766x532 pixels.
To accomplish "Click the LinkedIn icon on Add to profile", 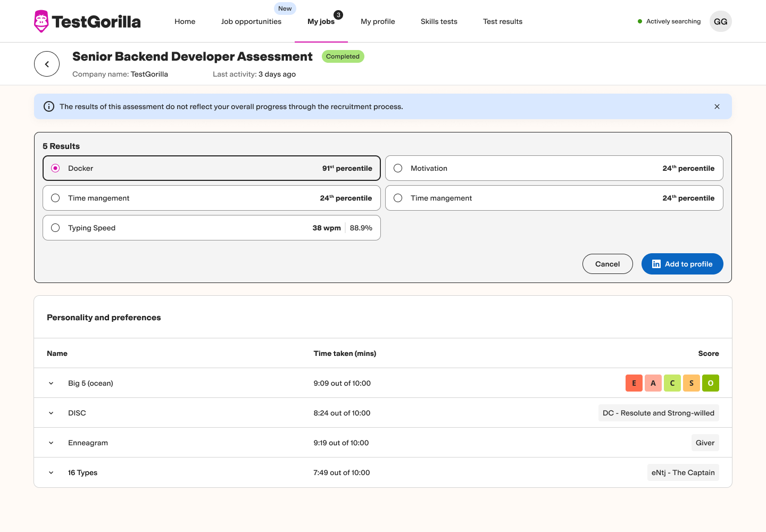I will pyautogui.click(x=656, y=264).
